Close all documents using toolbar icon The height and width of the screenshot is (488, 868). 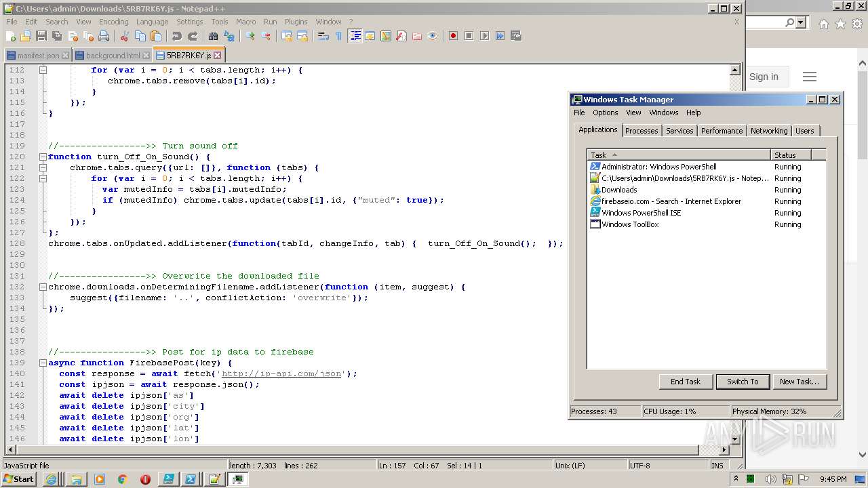(x=88, y=36)
